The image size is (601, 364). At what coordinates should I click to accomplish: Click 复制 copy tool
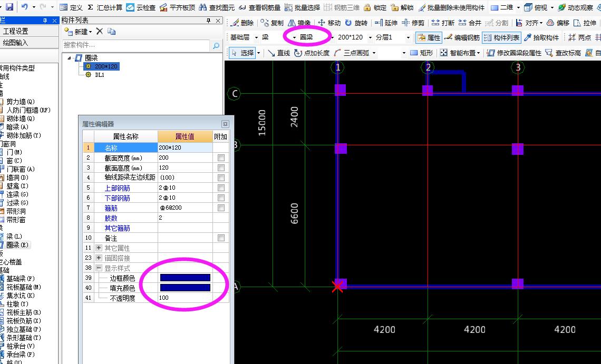tap(272, 23)
